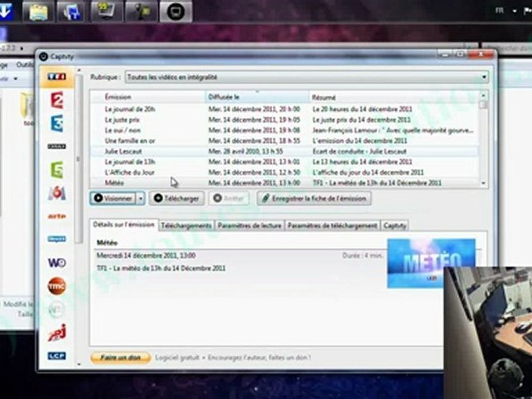
Task: Select the Le journal de 20h row
Action: click(x=284, y=109)
